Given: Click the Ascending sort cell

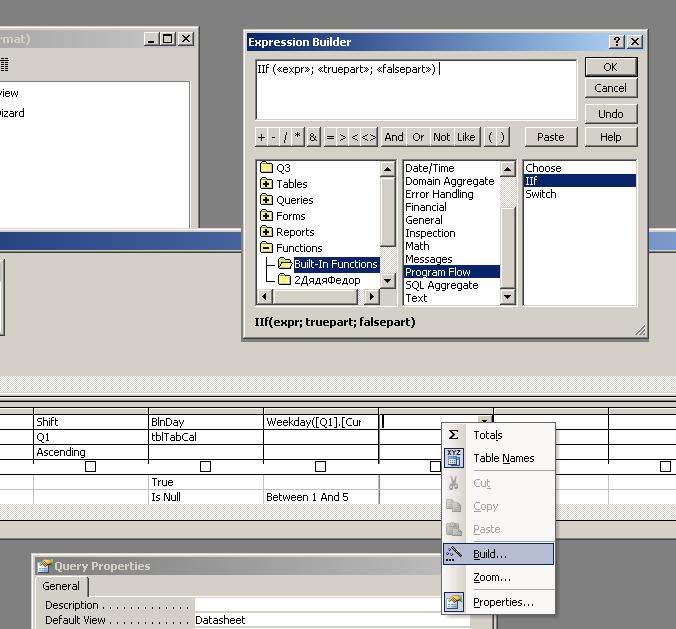Looking at the screenshot, I should tap(91, 452).
